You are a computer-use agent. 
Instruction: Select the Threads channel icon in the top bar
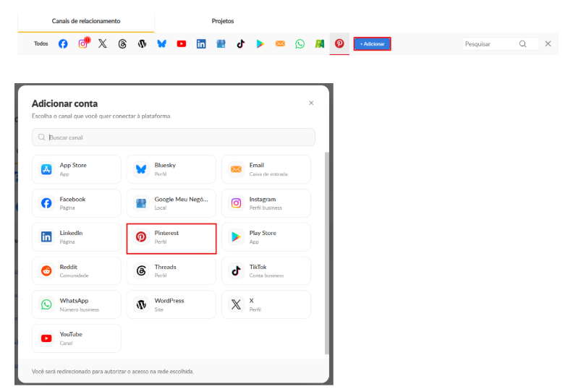click(122, 44)
